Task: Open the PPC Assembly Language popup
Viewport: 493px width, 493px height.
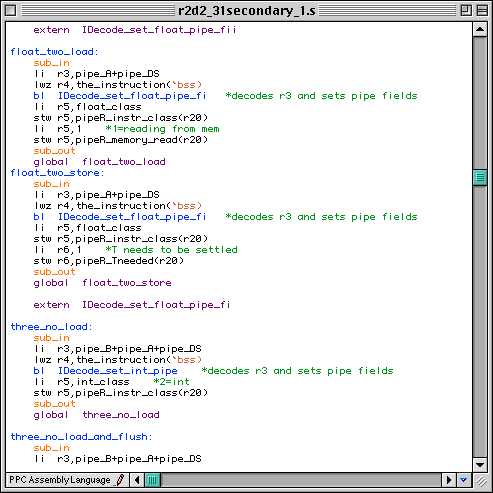Action: coord(60,480)
